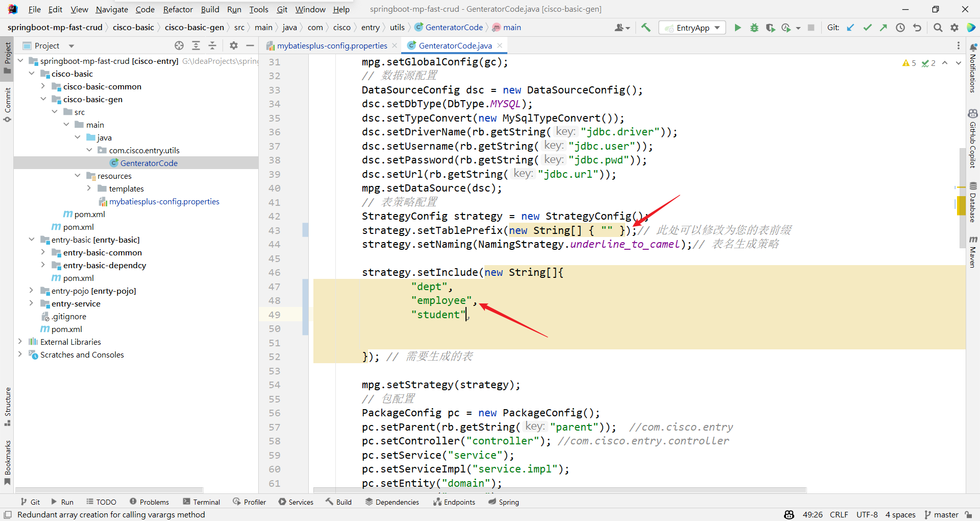Update project from Git (blue arrow)
Viewport: 980px width, 521px height.
pos(850,28)
